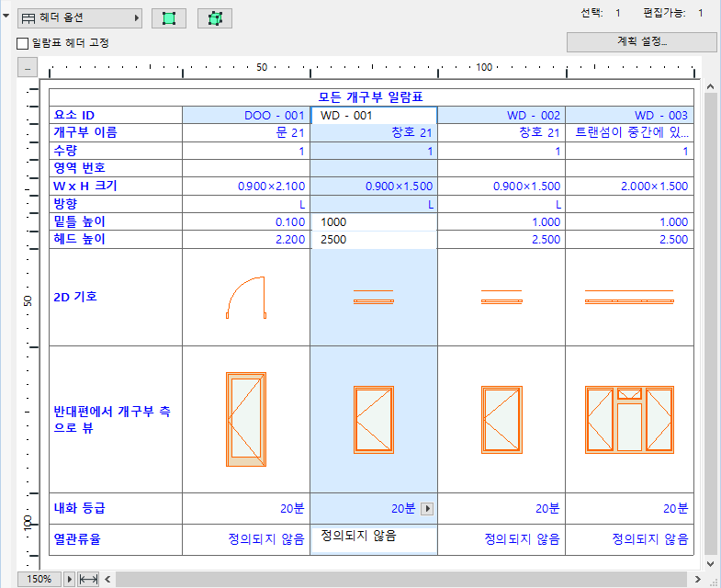Image resolution: width=721 pixels, height=588 pixels.
Task: Click the DOO - 001 2.200 head height cell
Action: pos(246,240)
